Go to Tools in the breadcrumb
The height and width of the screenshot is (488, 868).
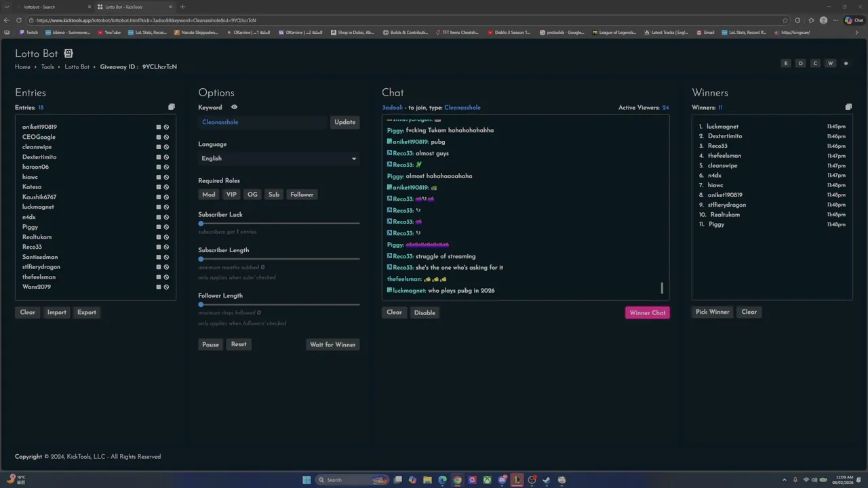(x=47, y=67)
